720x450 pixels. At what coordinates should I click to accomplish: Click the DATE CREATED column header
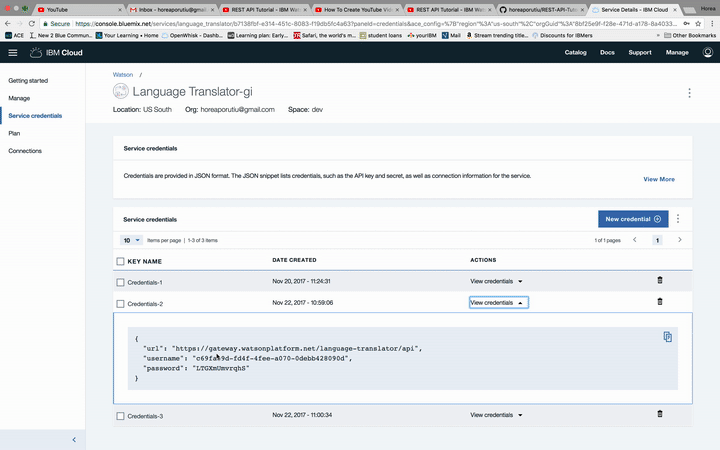coord(294,260)
